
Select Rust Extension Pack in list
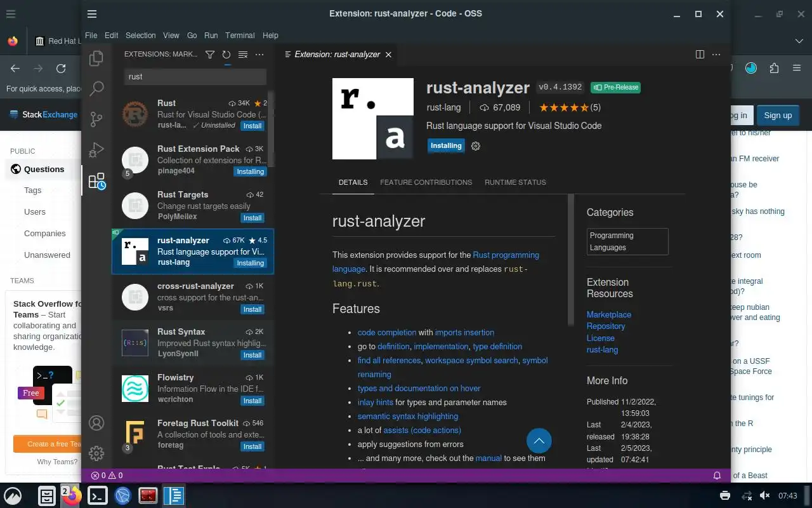click(x=193, y=160)
